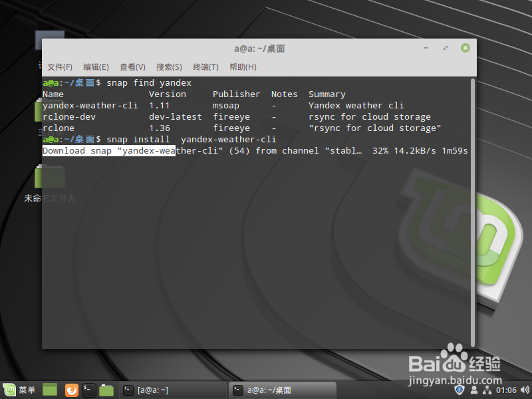Click the terminal vertical scrollbar
Screen dimensions: 532x399
click(473, 212)
